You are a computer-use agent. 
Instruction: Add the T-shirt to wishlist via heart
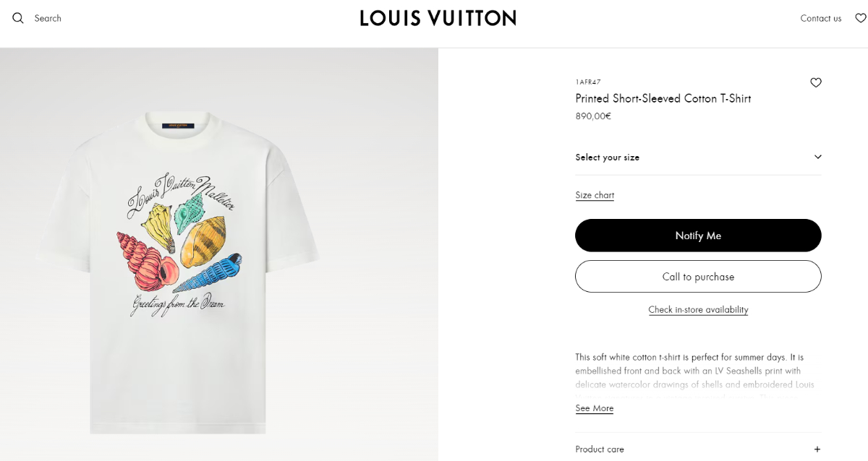click(x=816, y=82)
